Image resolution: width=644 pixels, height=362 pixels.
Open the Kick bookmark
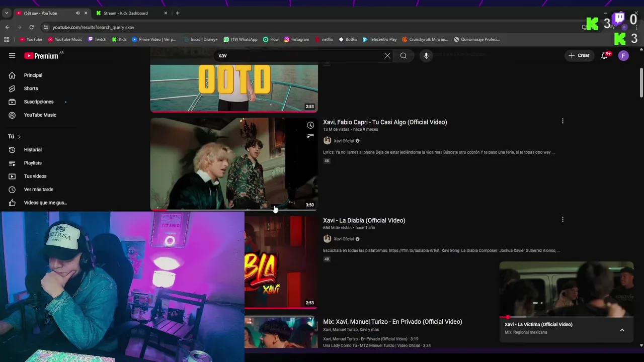[x=119, y=39]
